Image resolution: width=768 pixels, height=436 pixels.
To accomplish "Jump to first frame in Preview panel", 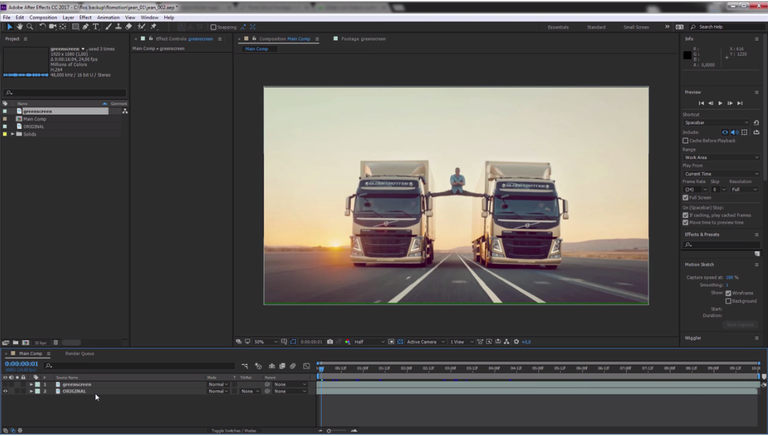I will tap(701, 103).
